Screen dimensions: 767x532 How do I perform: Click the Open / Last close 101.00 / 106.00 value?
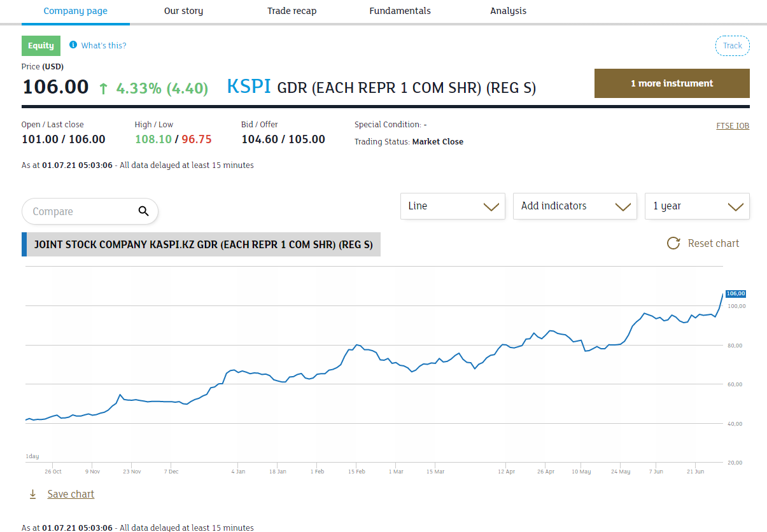pos(64,139)
